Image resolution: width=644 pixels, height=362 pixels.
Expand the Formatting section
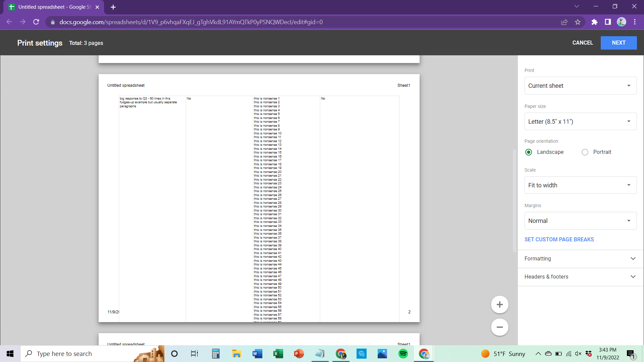tap(580, 258)
